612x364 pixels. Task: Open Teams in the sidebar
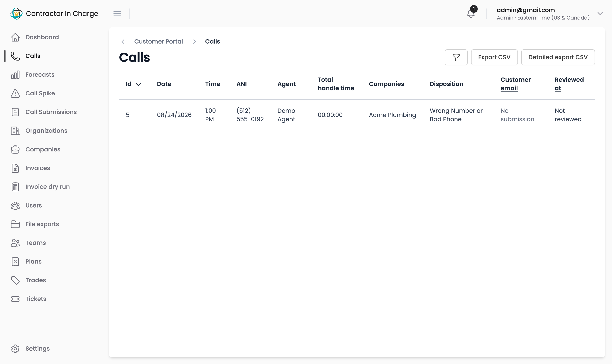35,243
